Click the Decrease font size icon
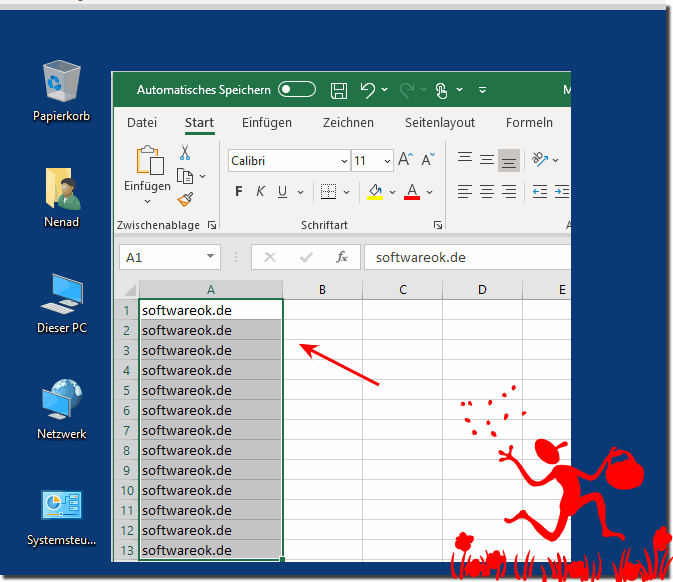673x582 pixels. pos(428,159)
